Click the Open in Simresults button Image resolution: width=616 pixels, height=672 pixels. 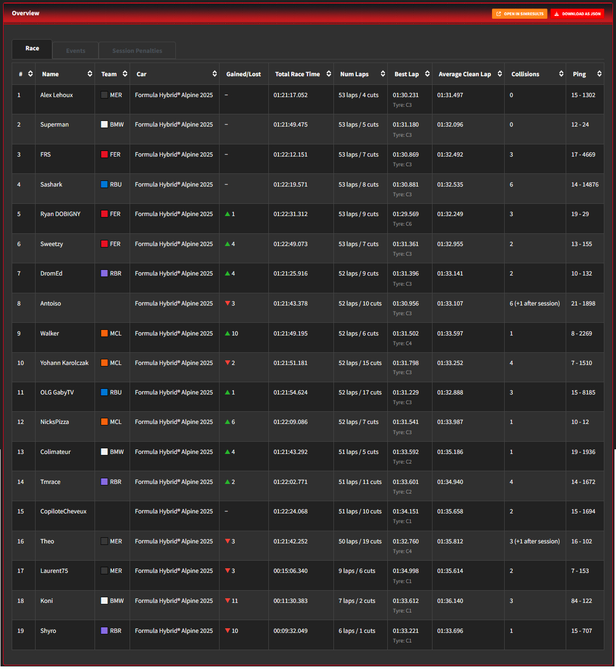519,14
